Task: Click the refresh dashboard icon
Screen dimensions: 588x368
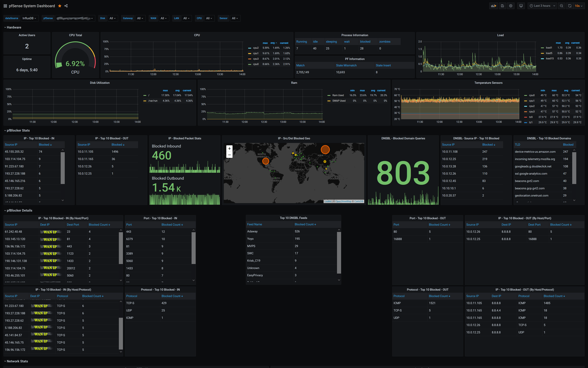Action: tap(570, 6)
